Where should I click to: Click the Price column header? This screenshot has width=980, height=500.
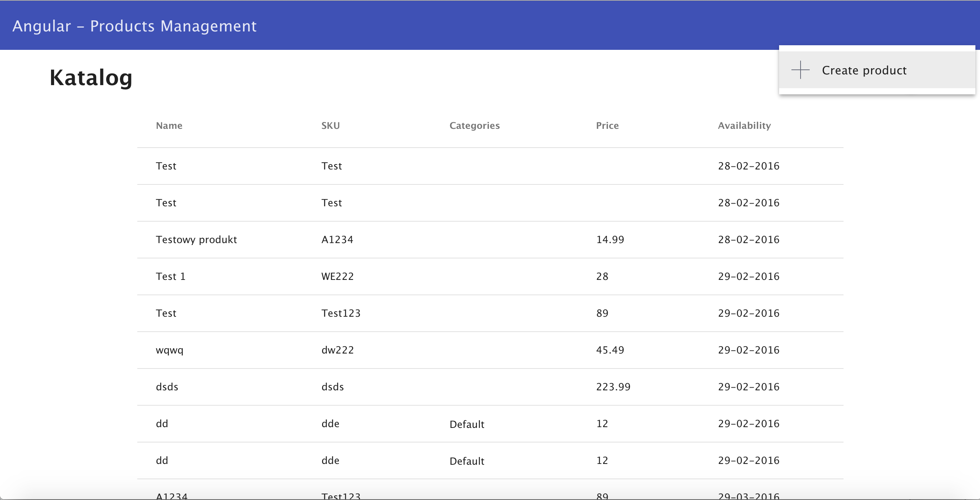click(x=607, y=126)
